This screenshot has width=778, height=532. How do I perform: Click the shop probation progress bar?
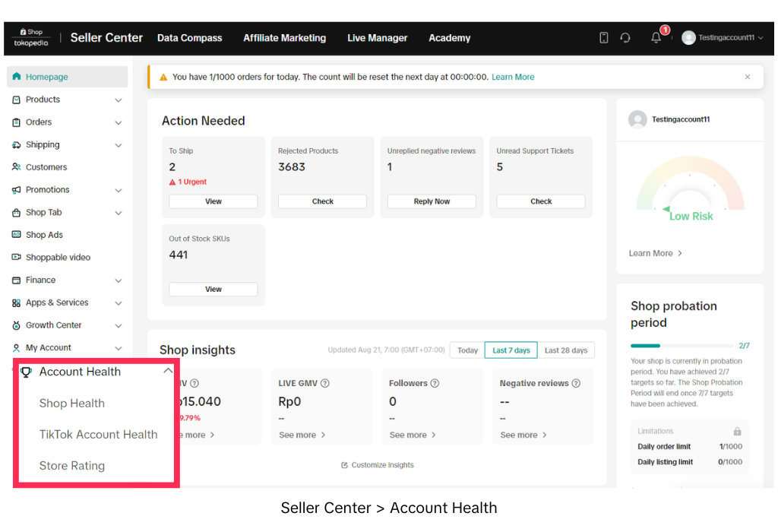pyautogui.click(x=682, y=346)
